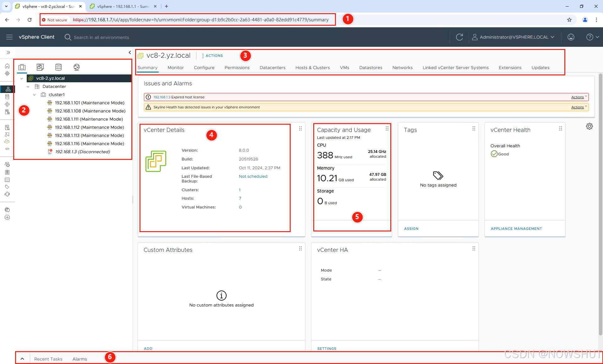The width and height of the screenshot is (603, 364).
Task: Collapse the cluster1 tree node
Action: 34,95
